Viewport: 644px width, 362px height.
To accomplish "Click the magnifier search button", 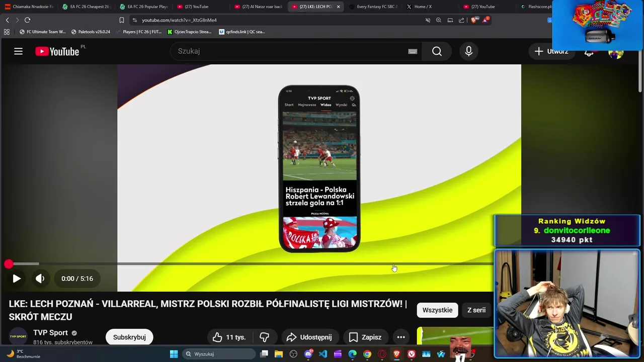I will coord(437,51).
